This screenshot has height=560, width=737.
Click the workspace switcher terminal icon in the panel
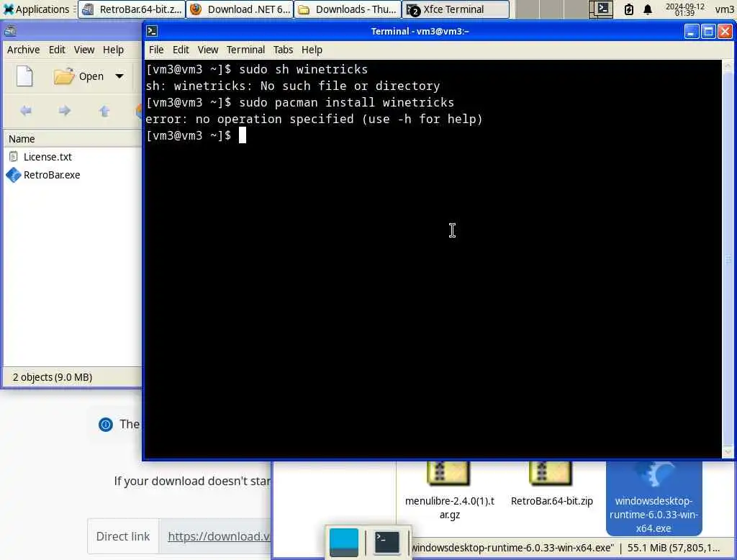(601, 9)
